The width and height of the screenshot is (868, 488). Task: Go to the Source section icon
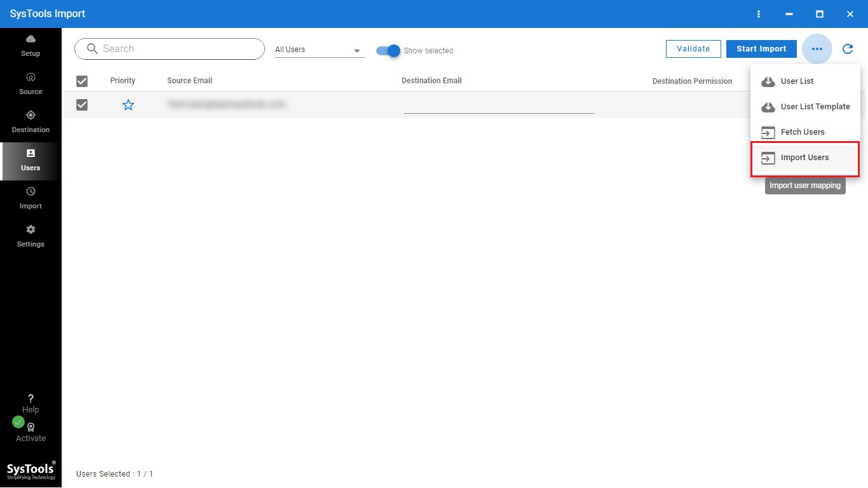click(x=31, y=78)
